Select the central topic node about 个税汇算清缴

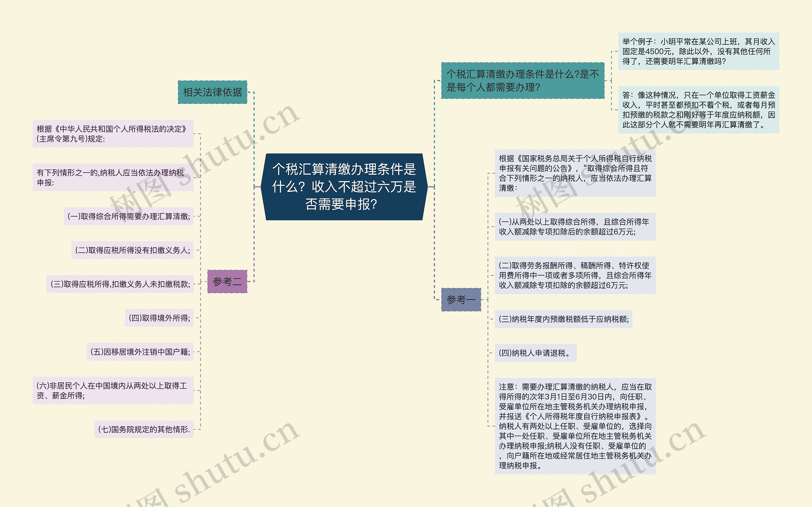[x=344, y=187]
